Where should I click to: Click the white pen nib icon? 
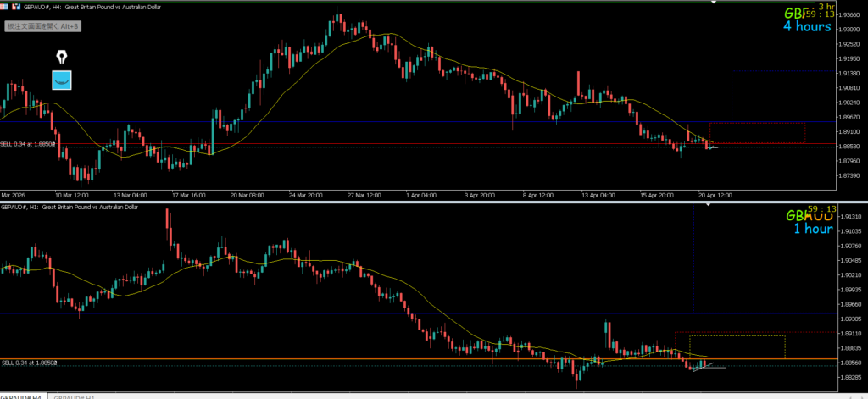(62, 57)
